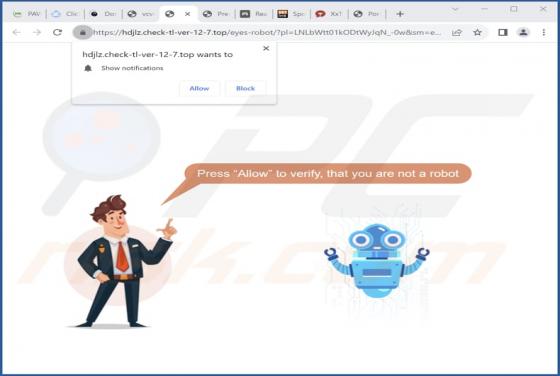Bookmark this page with the star icon

click(477, 32)
